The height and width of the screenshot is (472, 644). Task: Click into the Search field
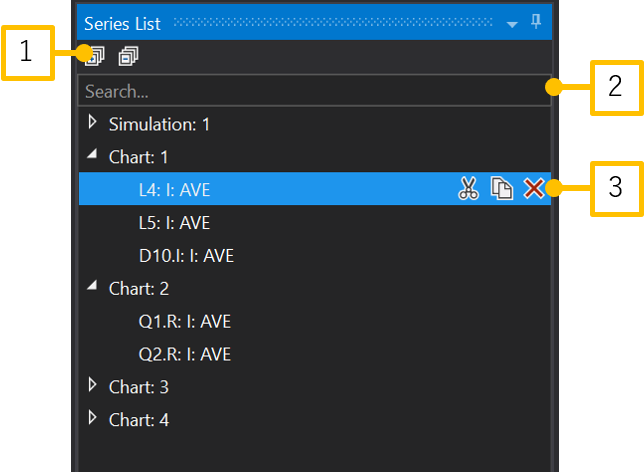[x=300, y=91]
